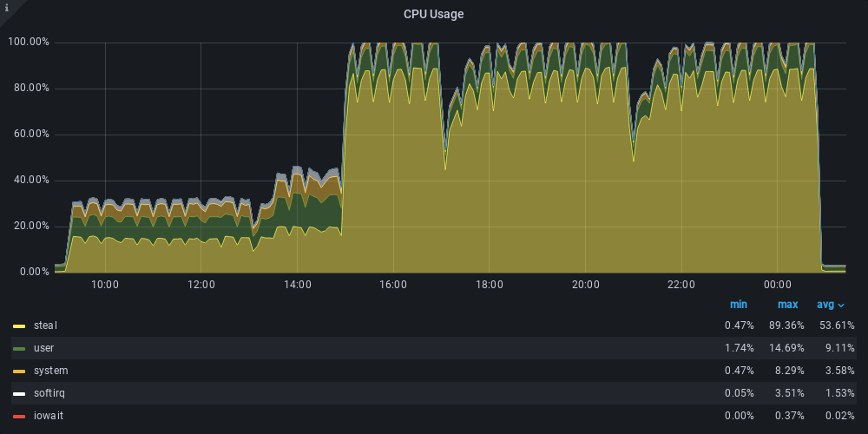868x434 pixels.
Task: Click the panel info icon in top-left corner
Action: tap(7, 7)
